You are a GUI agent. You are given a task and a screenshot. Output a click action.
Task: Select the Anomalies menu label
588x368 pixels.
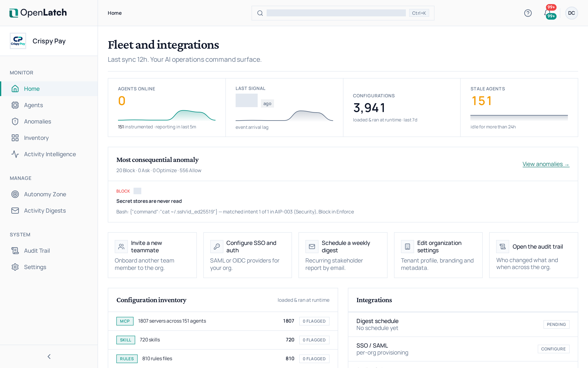(x=37, y=121)
